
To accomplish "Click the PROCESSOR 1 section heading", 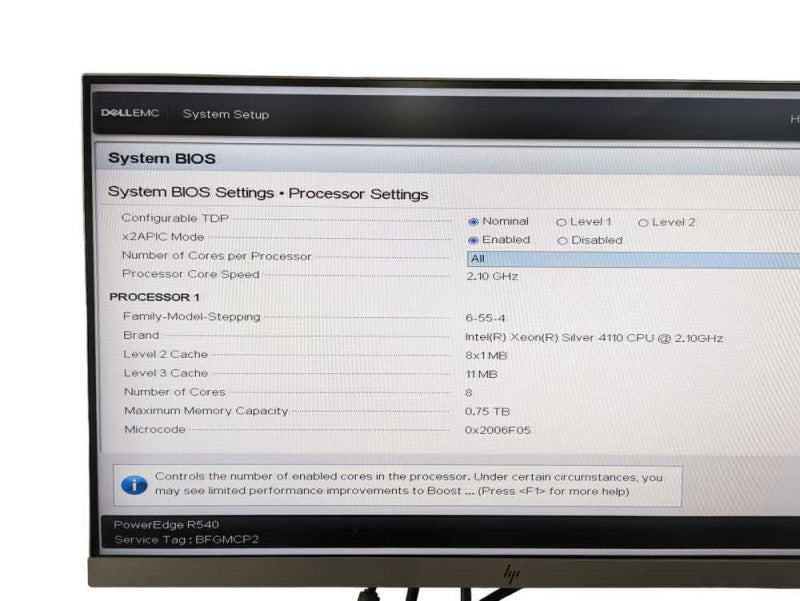I will [154, 297].
